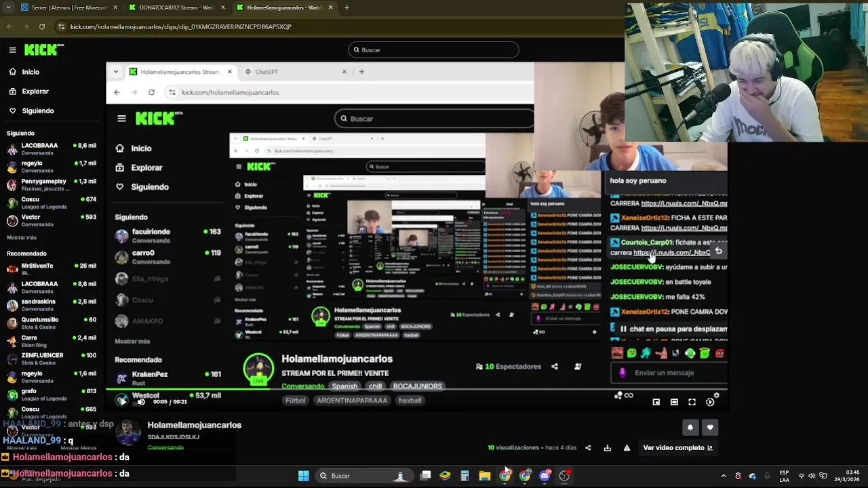Open Discord from the taskbar

tap(545, 476)
